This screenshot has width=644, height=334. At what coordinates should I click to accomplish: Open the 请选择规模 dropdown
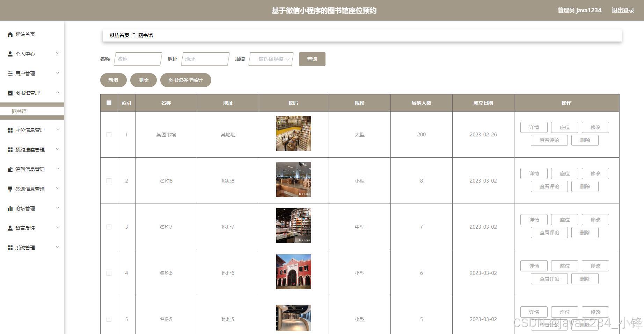click(271, 59)
